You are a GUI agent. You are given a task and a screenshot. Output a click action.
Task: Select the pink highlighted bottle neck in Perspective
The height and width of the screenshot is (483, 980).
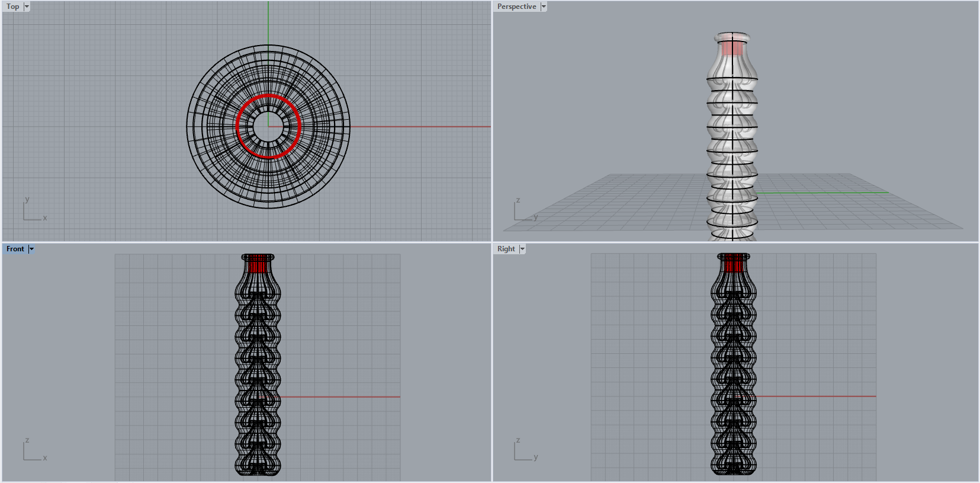[x=732, y=47]
